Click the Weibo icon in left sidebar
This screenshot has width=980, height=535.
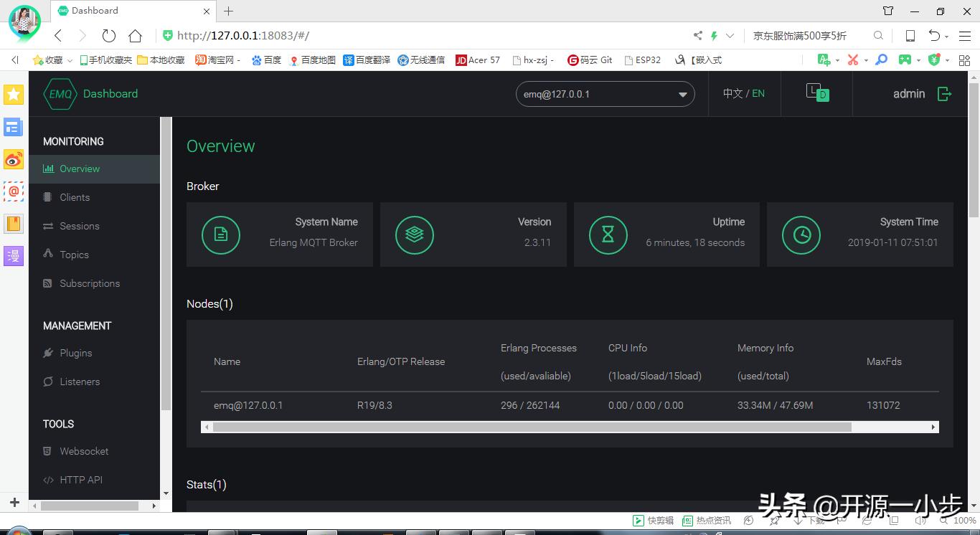click(x=14, y=159)
